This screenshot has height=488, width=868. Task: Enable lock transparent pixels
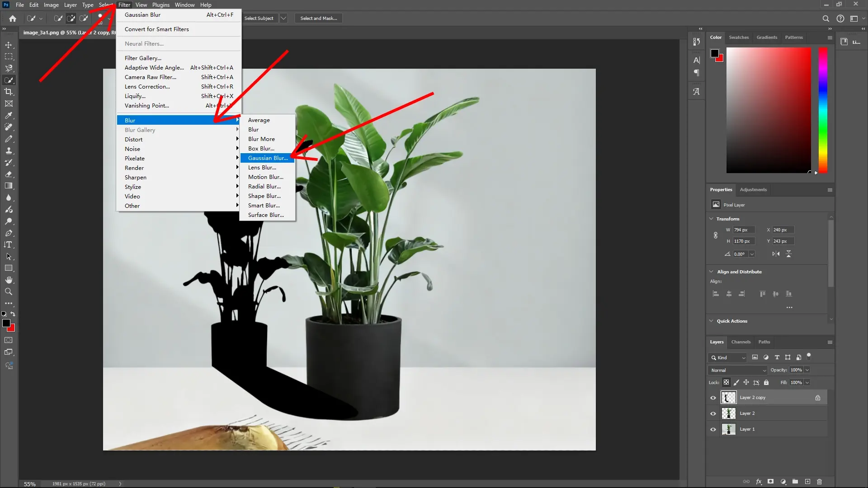pyautogui.click(x=726, y=382)
